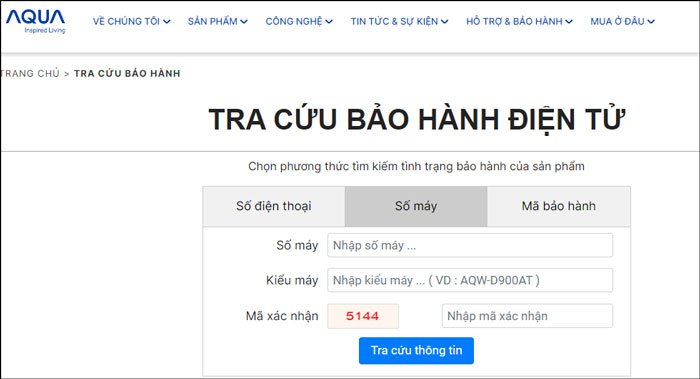Click the 5144 captcha code box
The image size is (700, 379).
[363, 316]
